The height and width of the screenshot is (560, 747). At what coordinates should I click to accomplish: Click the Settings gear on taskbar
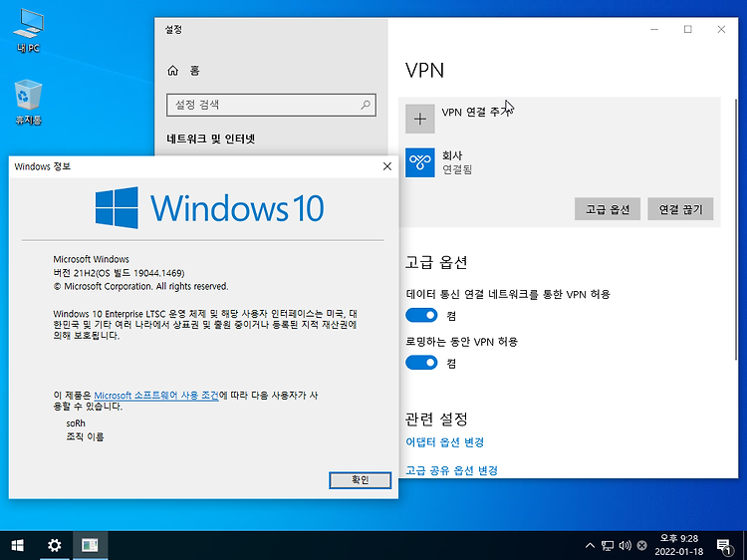coord(55,545)
